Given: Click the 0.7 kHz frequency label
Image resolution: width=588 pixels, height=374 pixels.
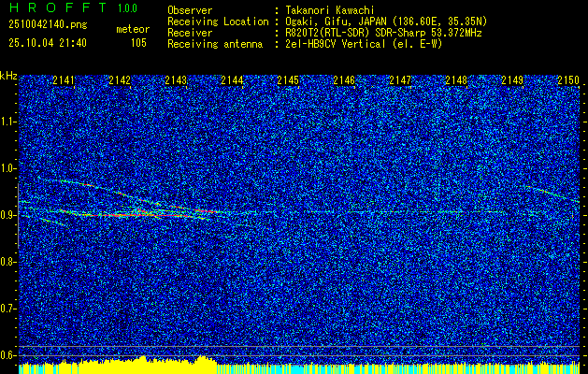Looking at the screenshot, I should click(x=8, y=309).
